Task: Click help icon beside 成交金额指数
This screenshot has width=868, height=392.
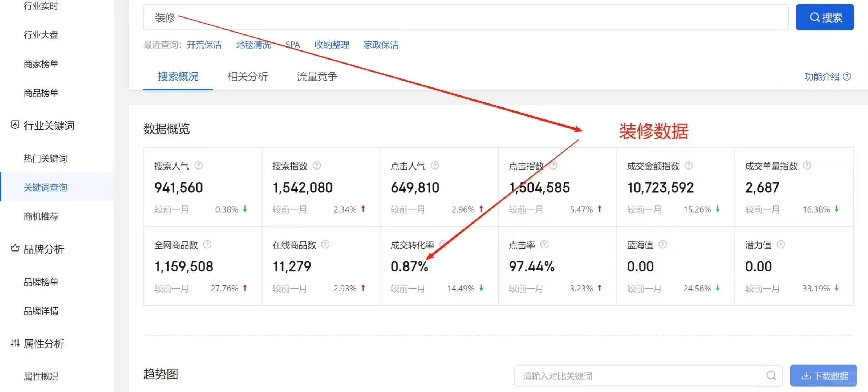Action: coord(689,166)
